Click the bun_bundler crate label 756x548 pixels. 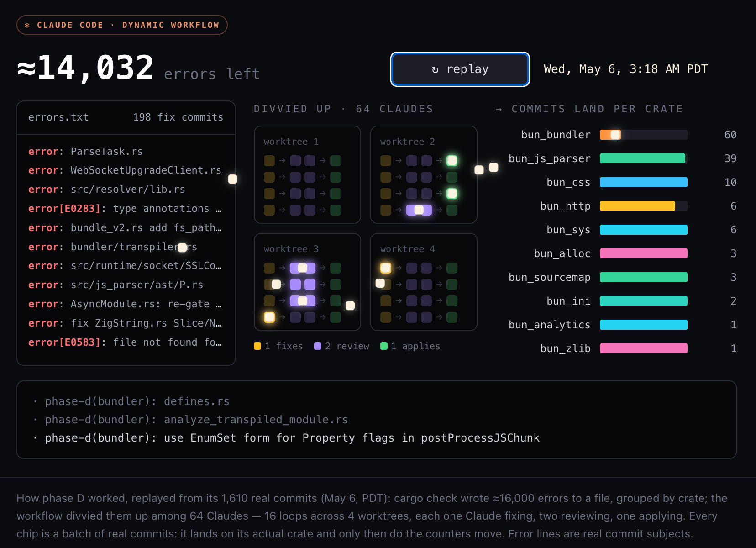click(x=556, y=135)
